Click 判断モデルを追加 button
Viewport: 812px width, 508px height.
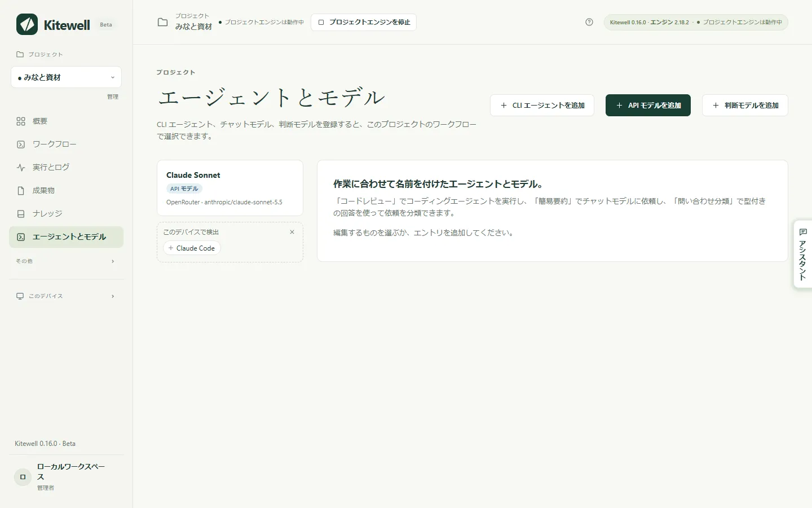tap(745, 106)
